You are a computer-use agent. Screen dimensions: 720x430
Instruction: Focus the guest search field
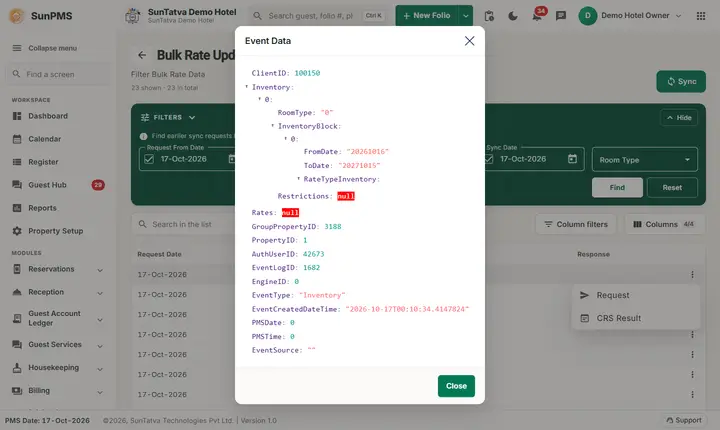[x=317, y=16]
